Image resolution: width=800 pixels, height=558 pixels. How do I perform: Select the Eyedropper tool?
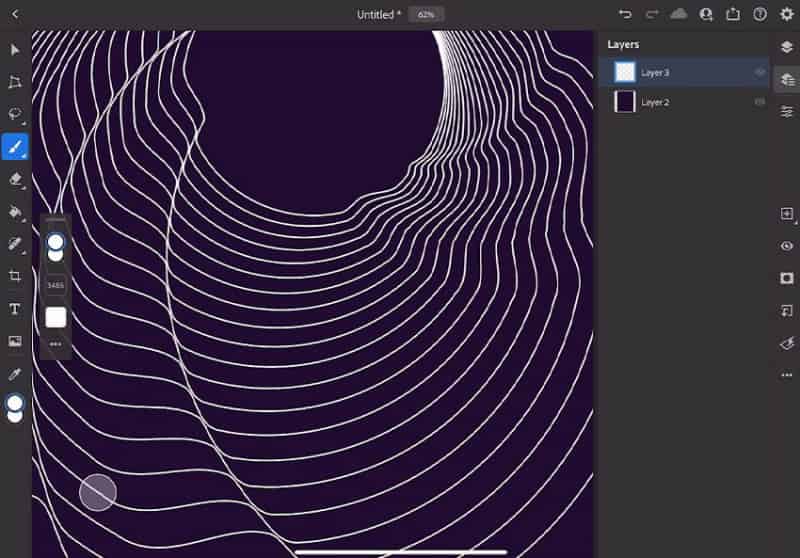click(x=15, y=374)
